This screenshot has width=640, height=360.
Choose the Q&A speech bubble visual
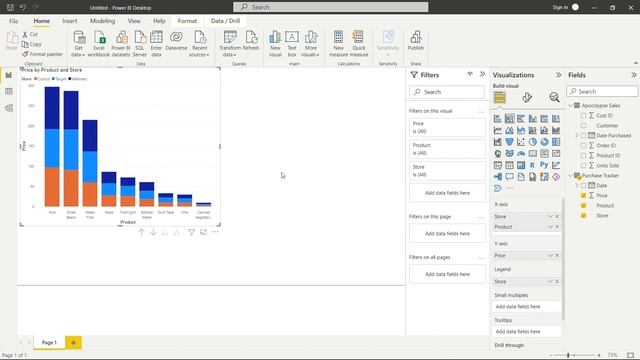pyautogui.click(x=509, y=177)
